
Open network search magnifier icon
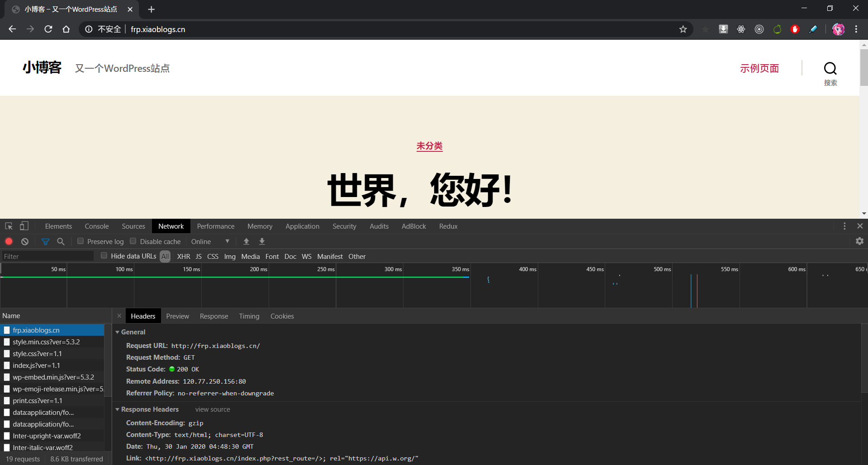pos(61,241)
